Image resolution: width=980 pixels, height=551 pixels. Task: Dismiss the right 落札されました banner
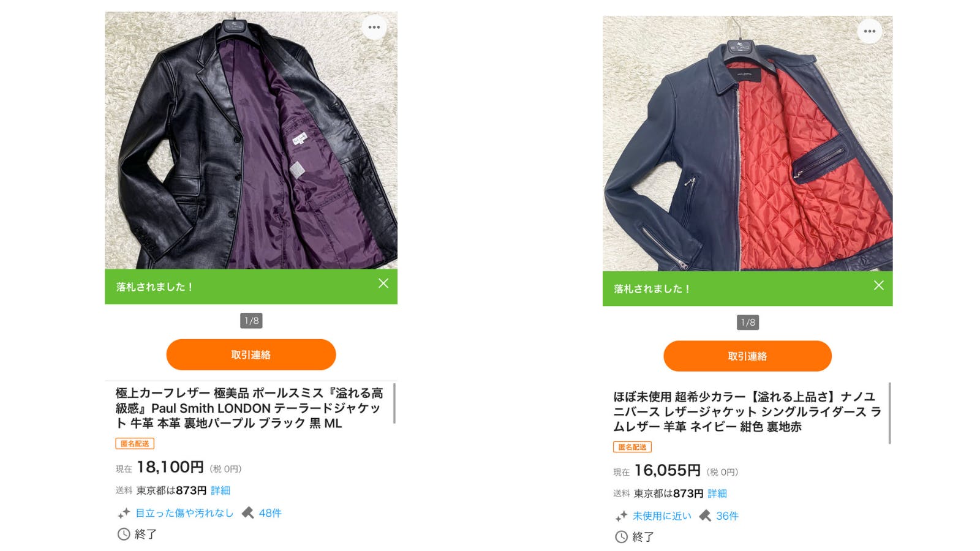(878, 285)
